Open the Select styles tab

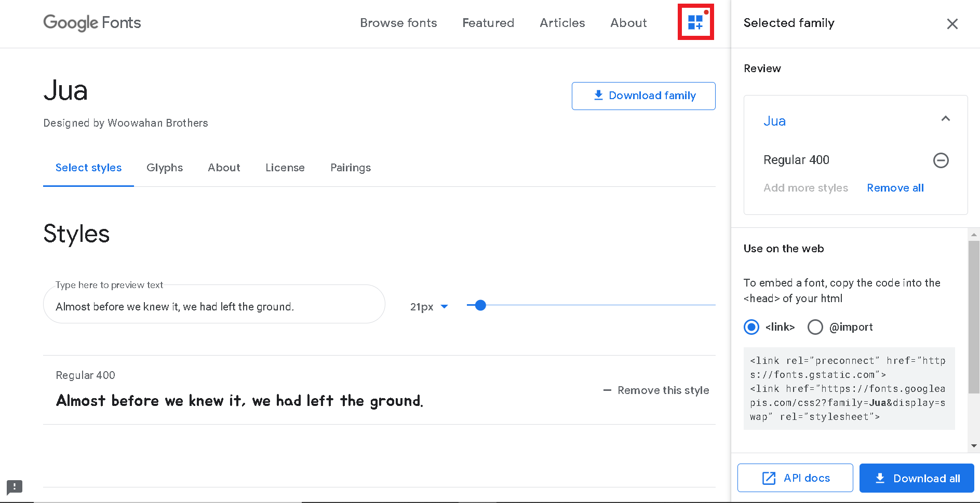pyautogui.click(x=88, y=168)
